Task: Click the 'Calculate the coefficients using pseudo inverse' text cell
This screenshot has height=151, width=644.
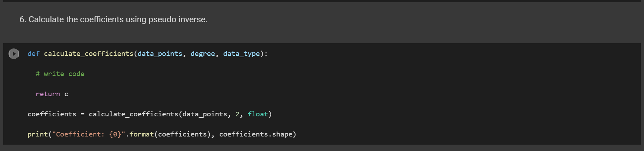Action: [x=113, y=19]
